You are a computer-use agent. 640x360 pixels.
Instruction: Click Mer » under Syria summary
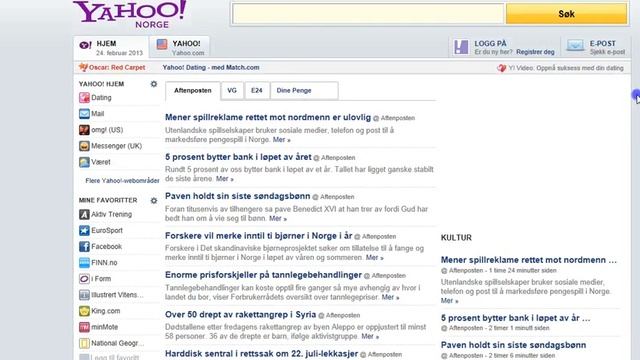point(370,336)
